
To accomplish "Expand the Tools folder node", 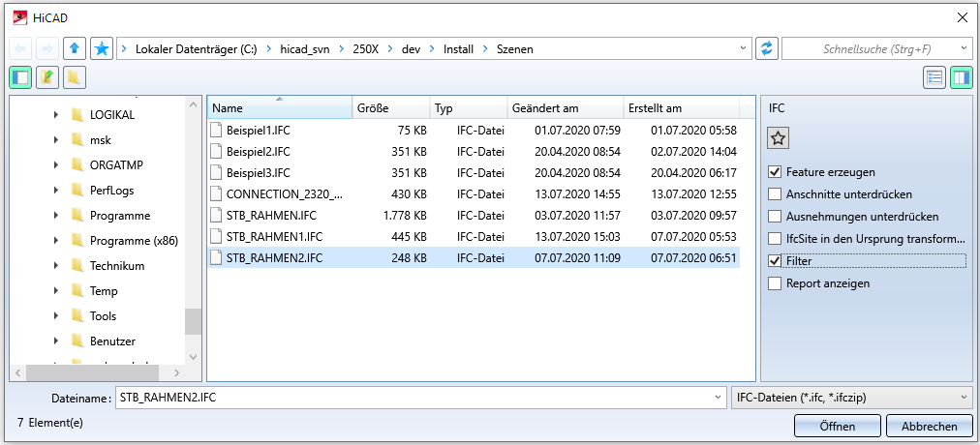I will [56, 315].
